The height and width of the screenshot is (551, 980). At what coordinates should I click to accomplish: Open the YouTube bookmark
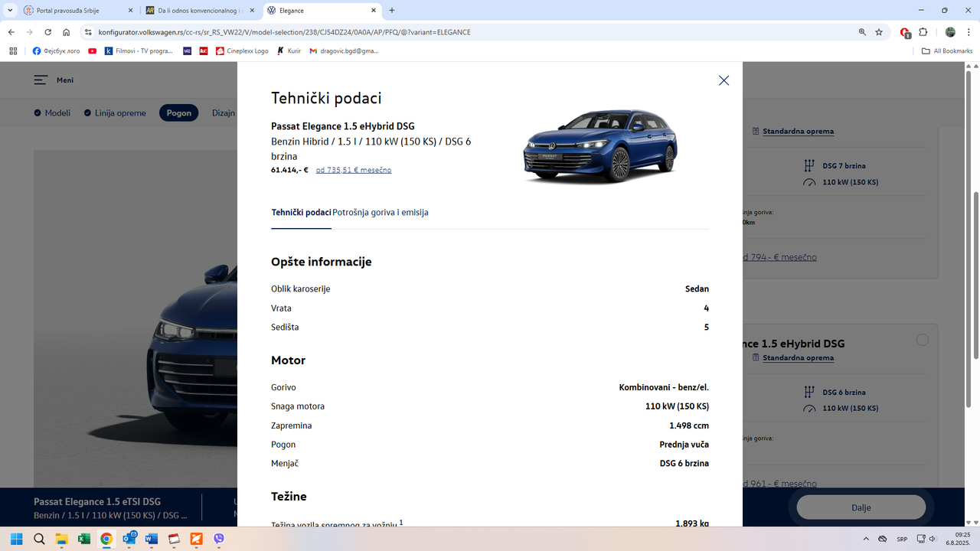click(x=93, y=51)
